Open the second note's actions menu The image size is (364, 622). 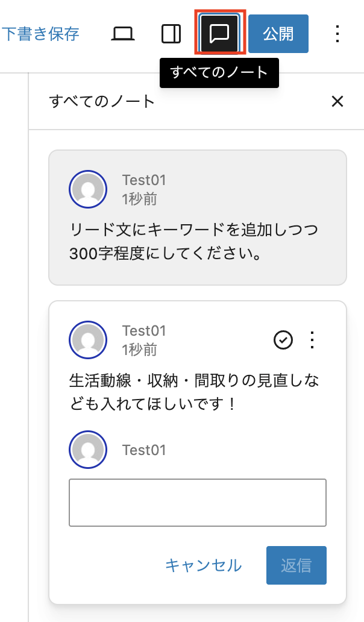tap(312, 340)
